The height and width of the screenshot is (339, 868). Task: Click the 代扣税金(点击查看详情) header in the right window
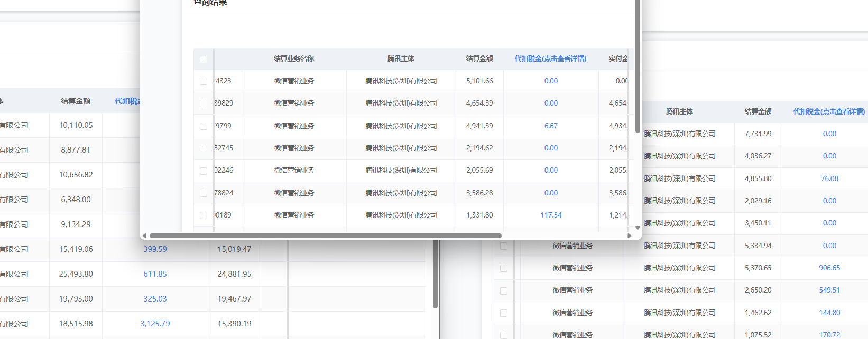(829, 111)
